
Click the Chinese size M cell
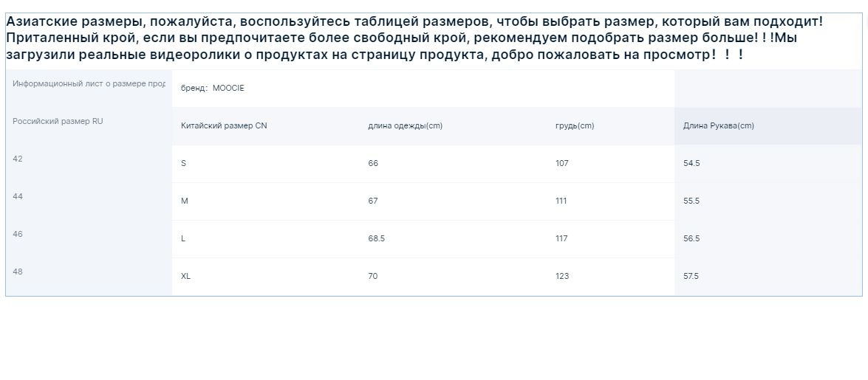[266, 201]
